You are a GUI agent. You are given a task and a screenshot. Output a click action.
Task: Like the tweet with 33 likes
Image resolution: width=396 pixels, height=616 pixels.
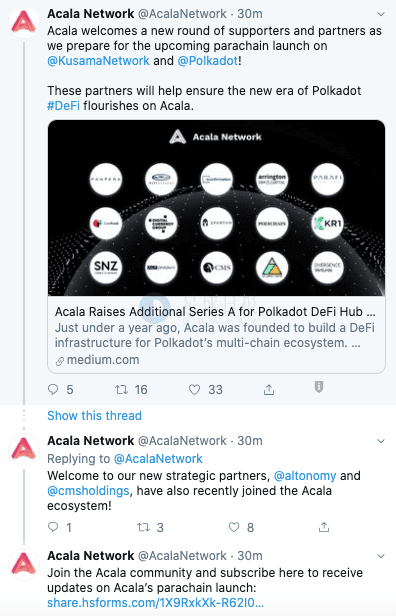pyautogui.click(x=194, y=389)
